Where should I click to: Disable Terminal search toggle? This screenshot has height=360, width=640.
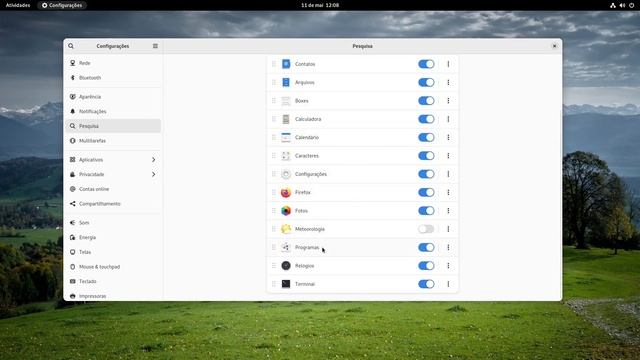point(426,284)
